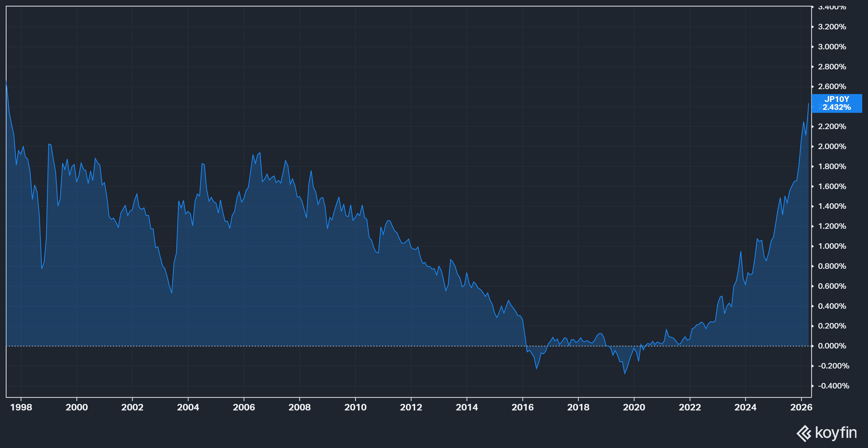Click the 2004 x-axis year label
The width and height of the screenshot is (868, 448).
click(188, 407)
